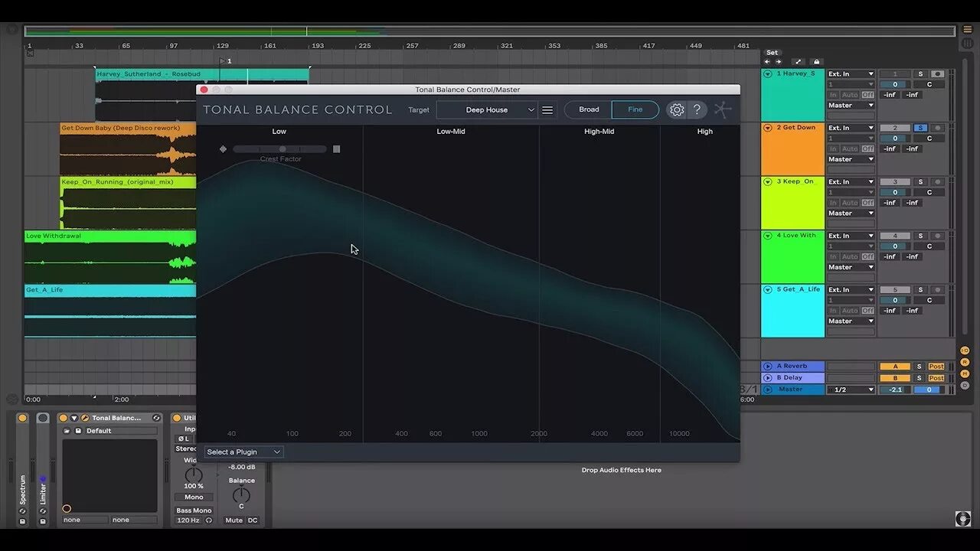This screenshot has width=980, height=551.
Task: Click the headphone icon next to 120 Hz
Action: [x=208, y=520]
